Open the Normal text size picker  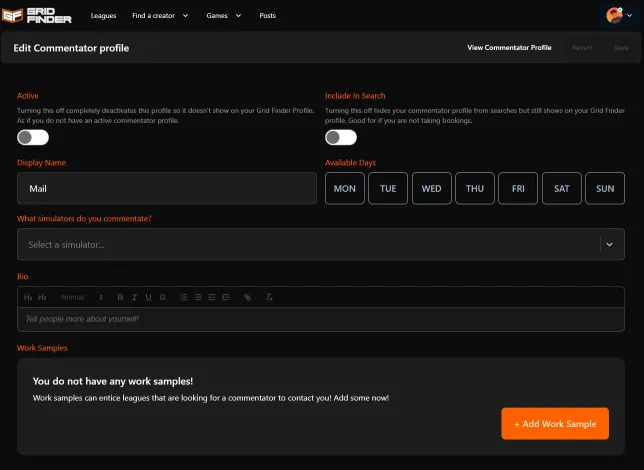(x=82, y=297)
